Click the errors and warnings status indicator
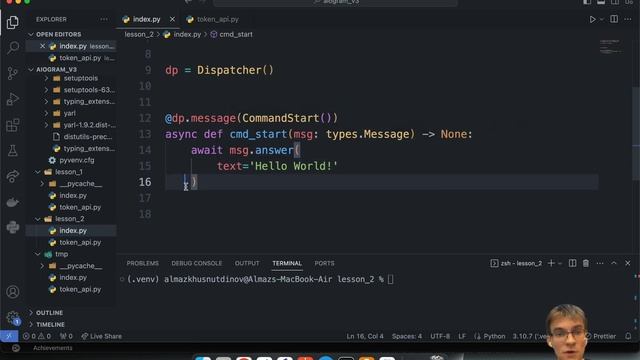 coord(37,336)
